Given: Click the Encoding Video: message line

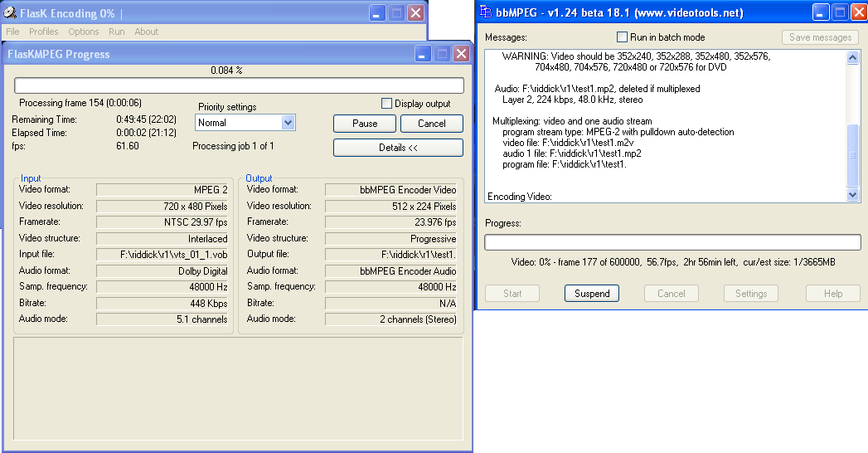Looking at the screenshot, I should pyautogui.click(x=519, y=197).
